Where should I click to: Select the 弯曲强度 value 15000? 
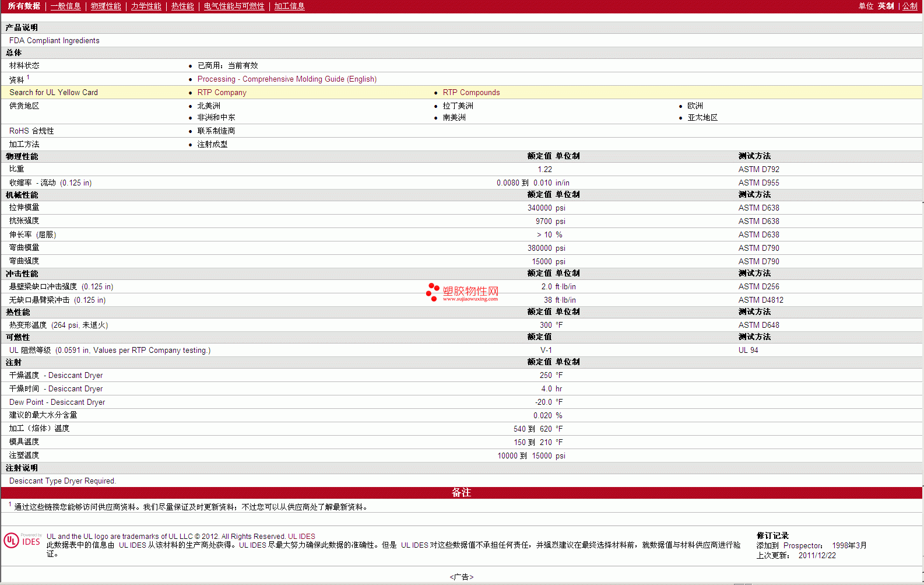point(542,262)
